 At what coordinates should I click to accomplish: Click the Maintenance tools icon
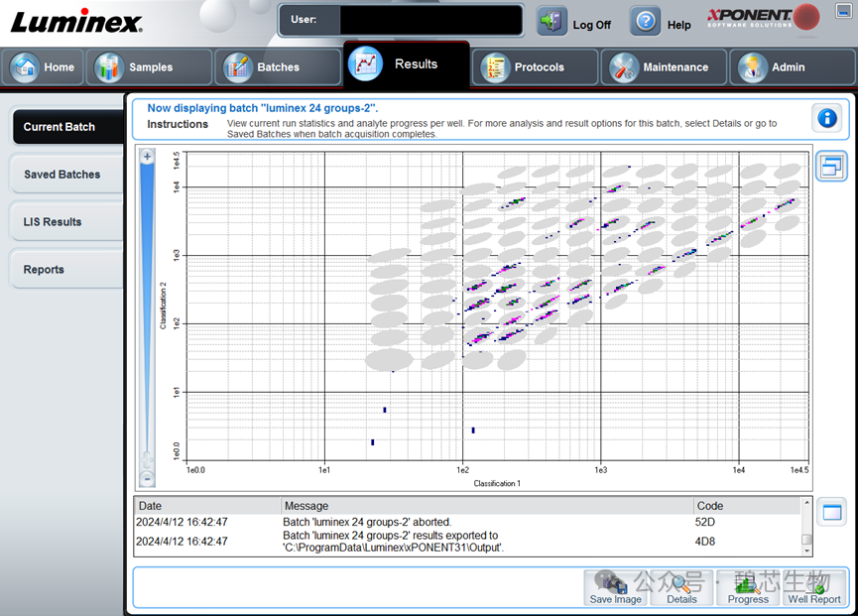[x=624, y=67]
